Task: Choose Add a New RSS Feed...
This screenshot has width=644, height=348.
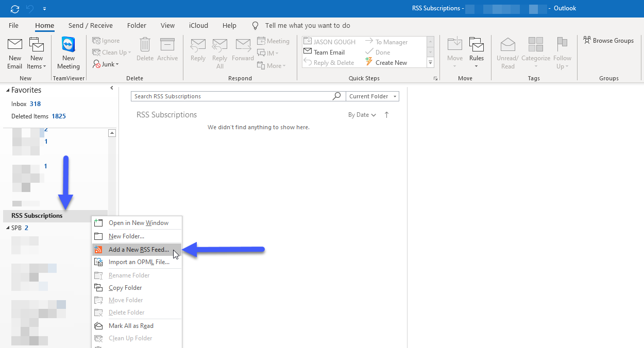Action: (137, 250)
